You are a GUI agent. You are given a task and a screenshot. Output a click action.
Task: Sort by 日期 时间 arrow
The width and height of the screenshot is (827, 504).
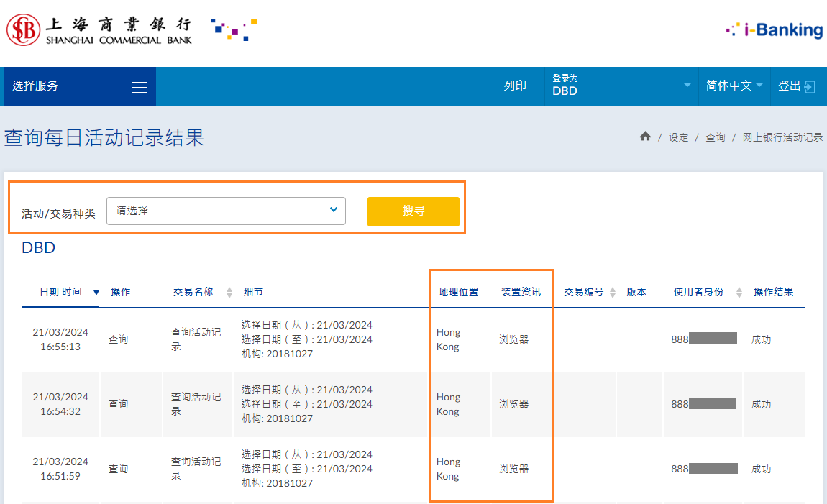96,293
